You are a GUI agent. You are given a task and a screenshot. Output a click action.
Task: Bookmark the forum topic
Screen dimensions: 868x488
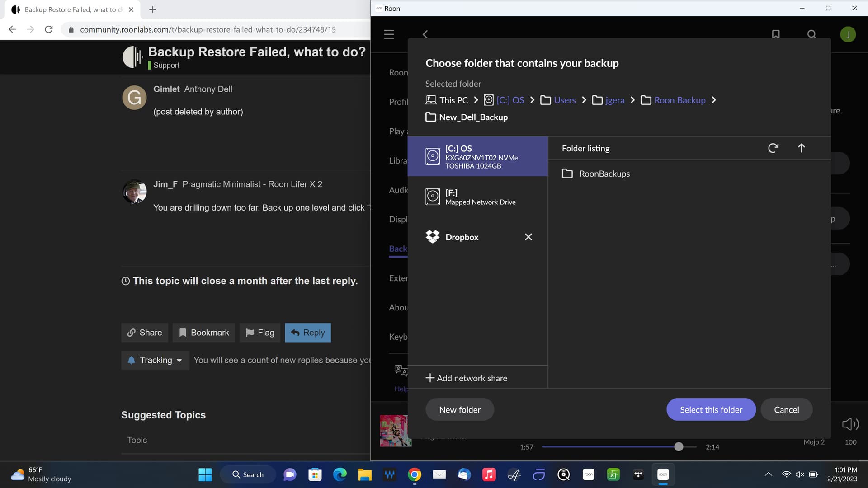[x=204, y=333]
